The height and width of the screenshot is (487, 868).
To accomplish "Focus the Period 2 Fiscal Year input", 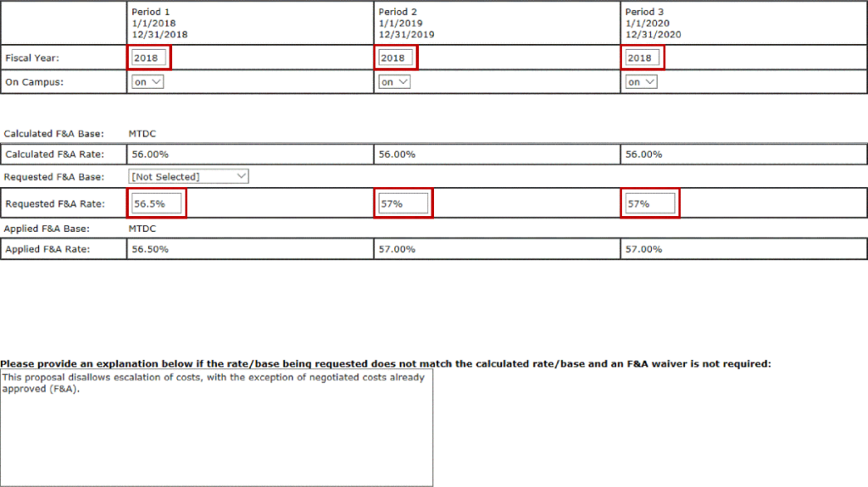I will coord(395,58).
